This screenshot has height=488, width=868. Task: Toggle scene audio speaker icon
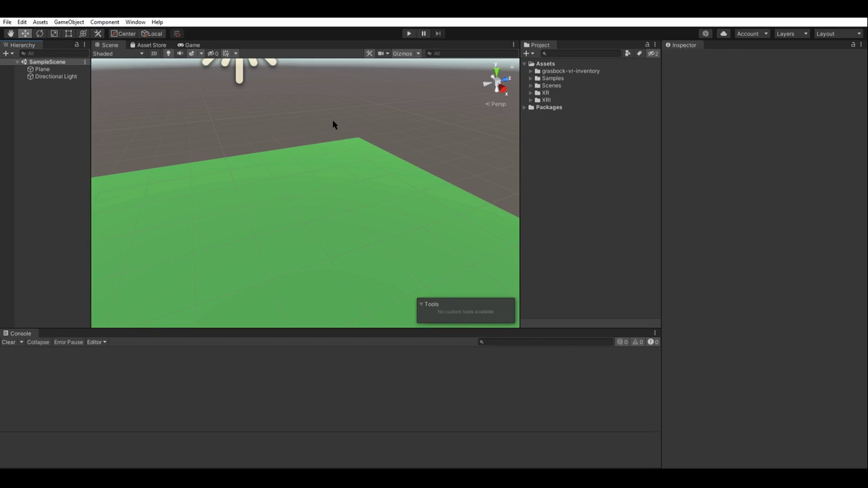[180, 54]
